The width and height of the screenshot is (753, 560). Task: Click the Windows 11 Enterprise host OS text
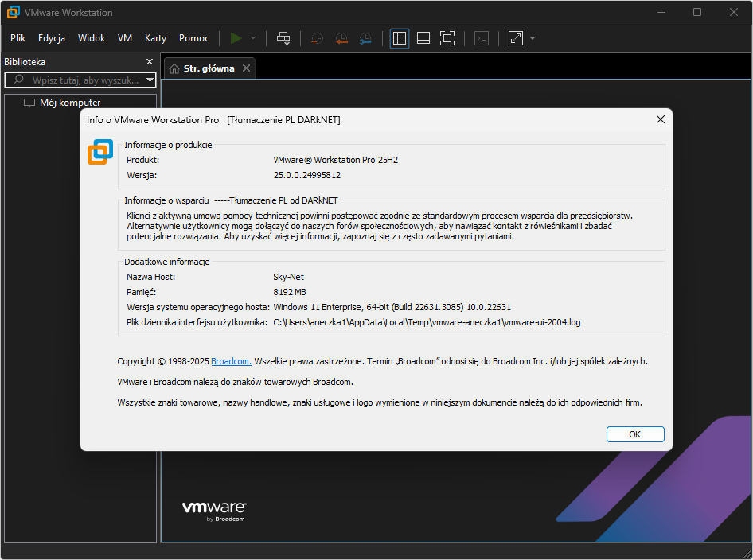(392, 307)
